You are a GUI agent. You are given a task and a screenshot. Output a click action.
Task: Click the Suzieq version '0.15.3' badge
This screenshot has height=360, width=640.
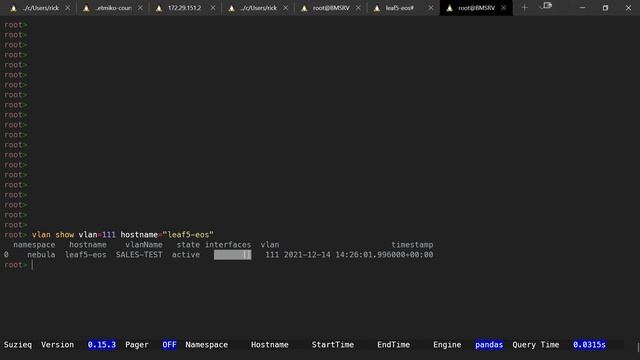coord(102,345)
